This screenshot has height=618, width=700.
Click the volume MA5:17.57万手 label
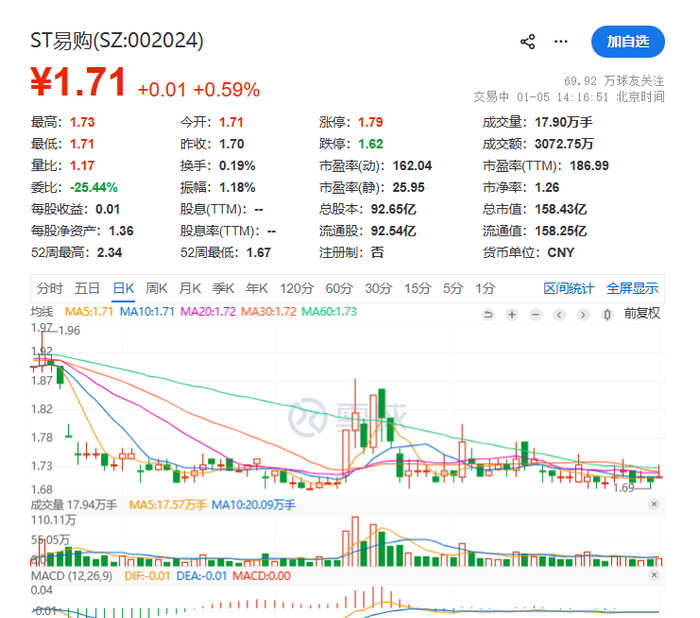(x=168, y=505)
